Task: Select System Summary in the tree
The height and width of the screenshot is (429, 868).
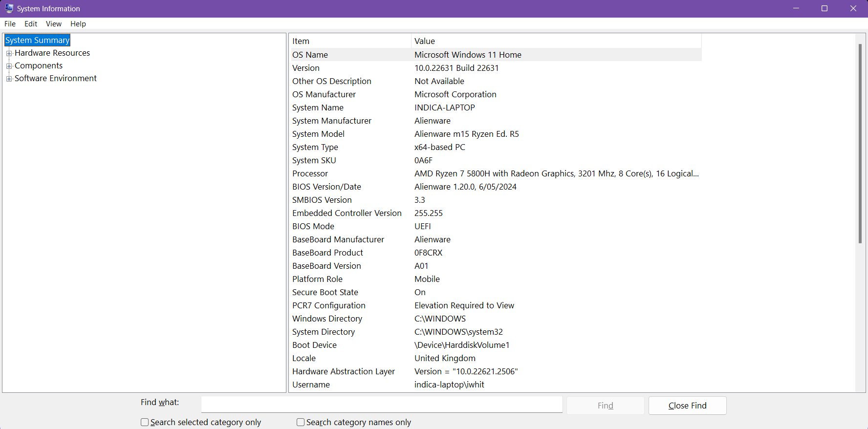Action: (38, 40)
